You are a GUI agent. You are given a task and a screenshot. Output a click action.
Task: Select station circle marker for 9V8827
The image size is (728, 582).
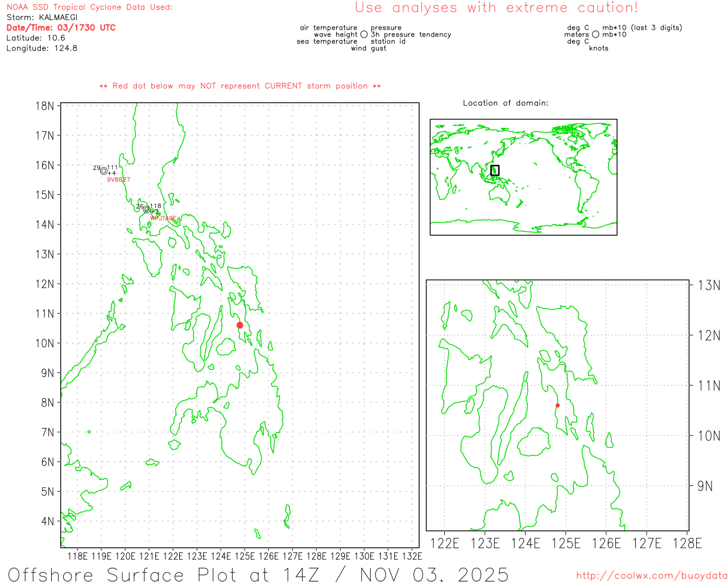coord(104,171)
